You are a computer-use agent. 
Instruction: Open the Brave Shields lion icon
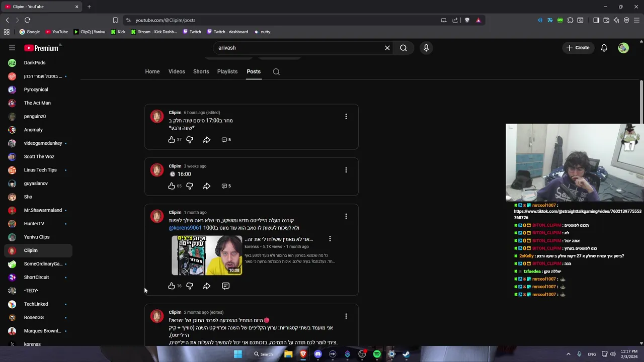[467, 20]
